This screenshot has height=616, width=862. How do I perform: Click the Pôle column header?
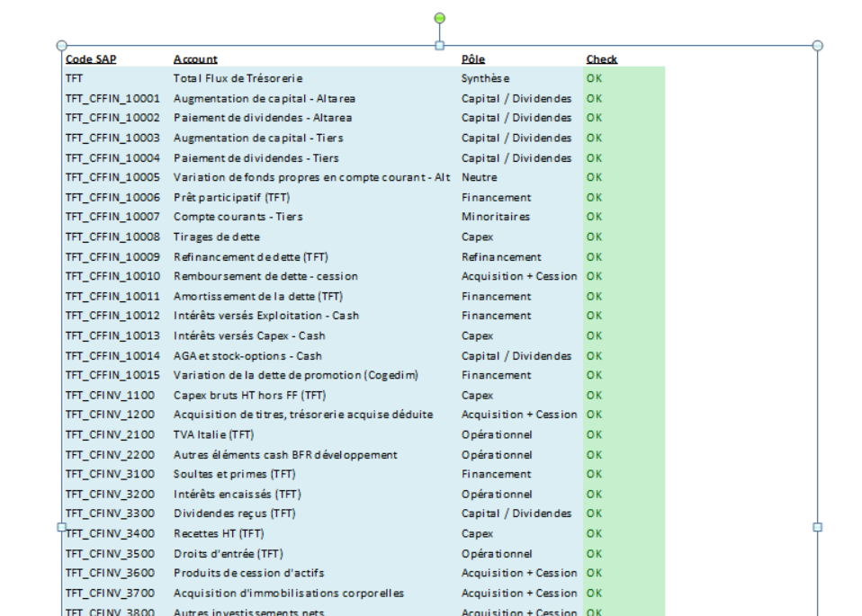coord(473,59)
